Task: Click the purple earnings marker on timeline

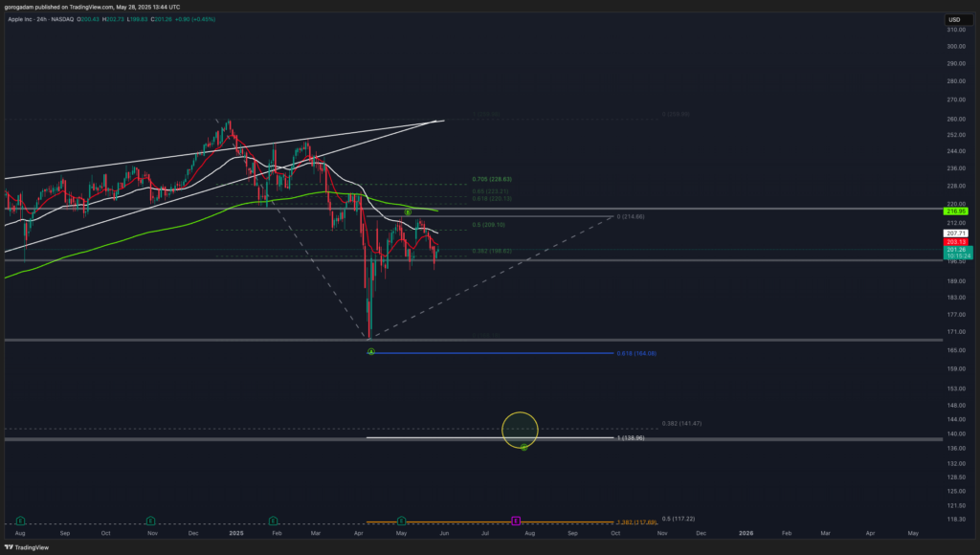Action: 517,521
